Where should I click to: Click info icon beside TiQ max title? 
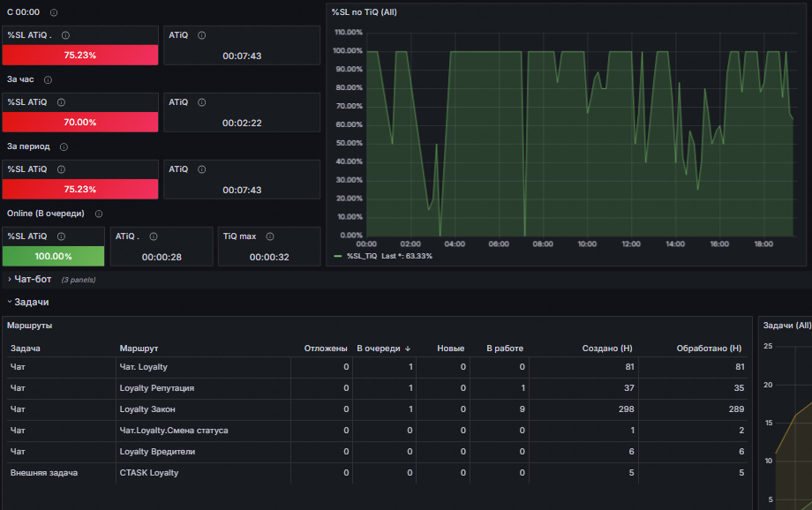(x=270, y=236)
